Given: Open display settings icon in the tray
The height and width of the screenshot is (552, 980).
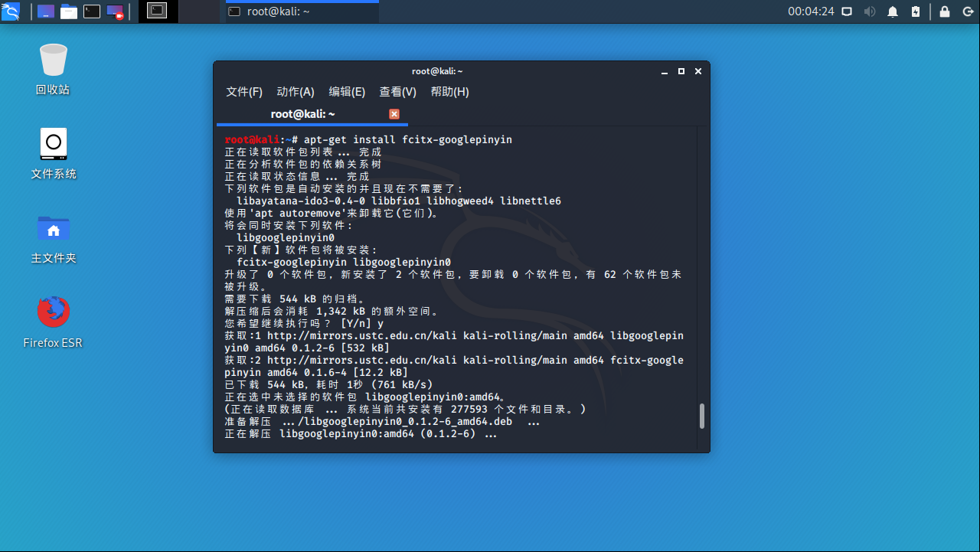Looking at the screenshot, I should [848, 11].
